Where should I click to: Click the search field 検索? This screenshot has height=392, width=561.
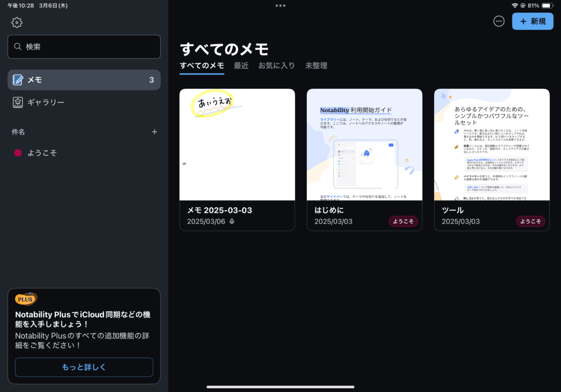tap(84, 47)
